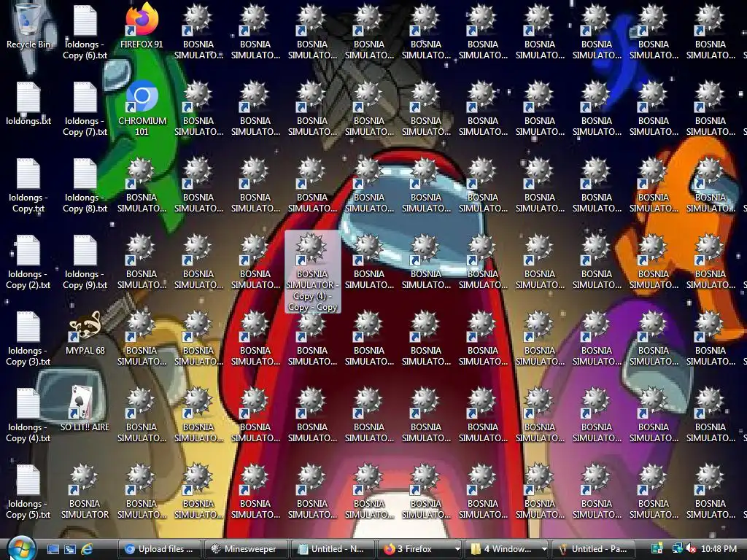Open the 3 Firefox taskbar group

click(419, 549)
